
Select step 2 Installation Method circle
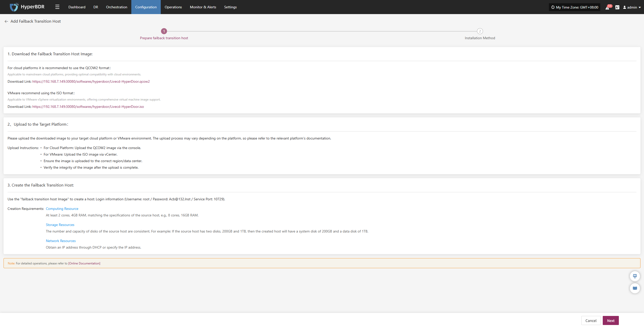coord(480,31)
